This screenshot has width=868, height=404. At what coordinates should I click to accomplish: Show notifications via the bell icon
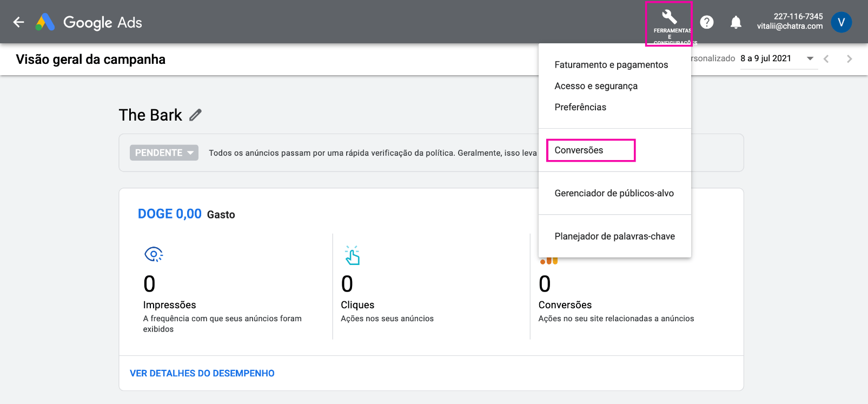pos(736,22)
